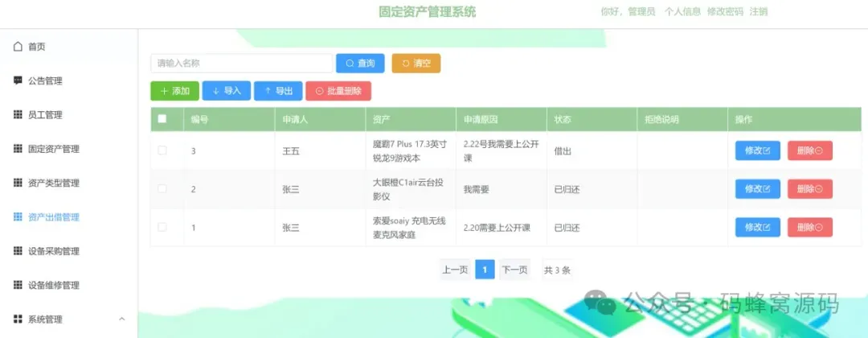Click the 导出 export button

point(278,91)
